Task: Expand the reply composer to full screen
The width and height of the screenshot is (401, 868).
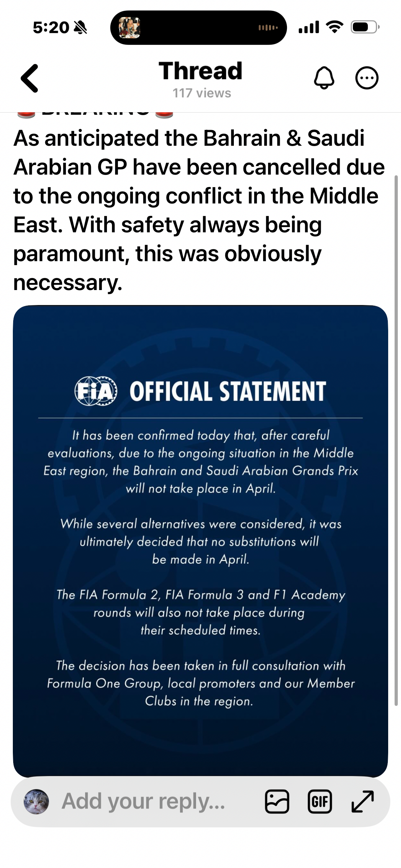Action: pyautogui.click(x=363, y=802)
